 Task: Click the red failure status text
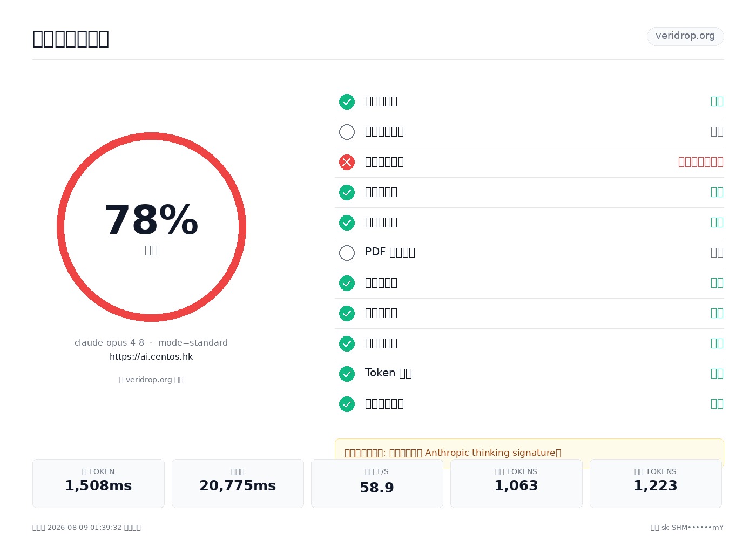pyautogui.click(x=701, y=162)
